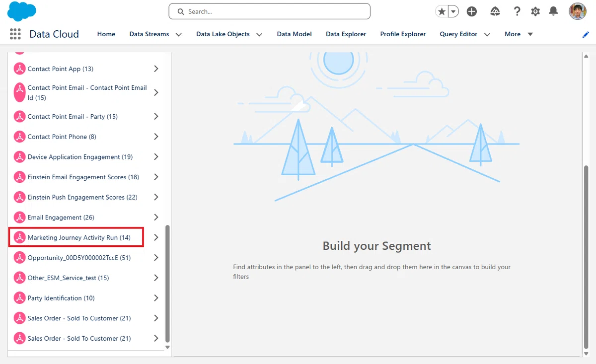The height and width of the screenshot is (364, 596).
Task: Select Opportunity_00D5Y000002TccE (51) row
Action: [86, 258]
